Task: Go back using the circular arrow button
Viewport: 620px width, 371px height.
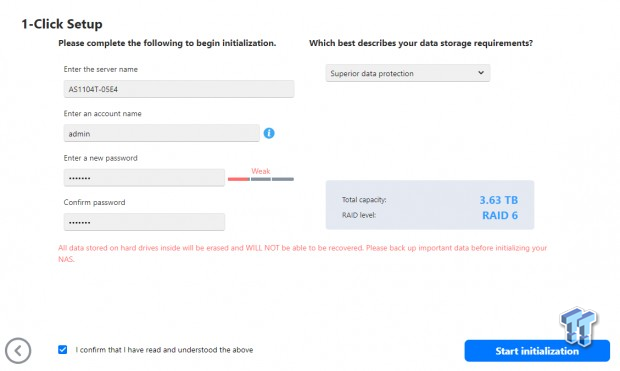Action: click(x=18, y=350)
